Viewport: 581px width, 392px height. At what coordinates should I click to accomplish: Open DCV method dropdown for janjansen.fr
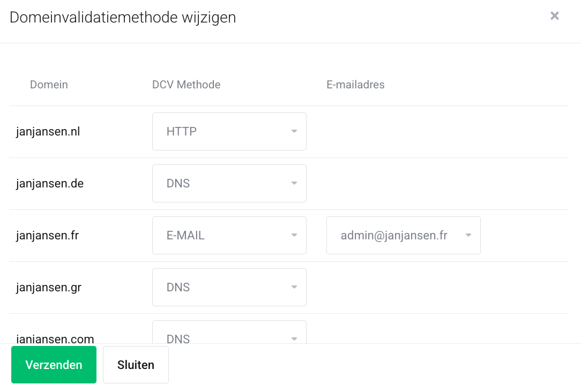pos(229,235)
